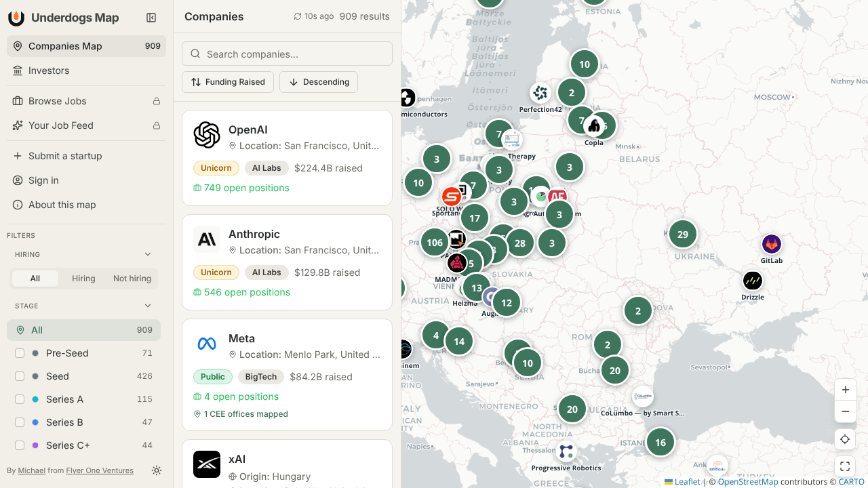View Meta's 4 open positions

(236, 396)
